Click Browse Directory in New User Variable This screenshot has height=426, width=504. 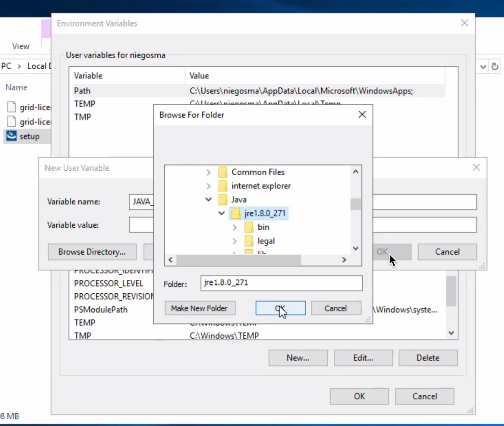click(92, 252)
